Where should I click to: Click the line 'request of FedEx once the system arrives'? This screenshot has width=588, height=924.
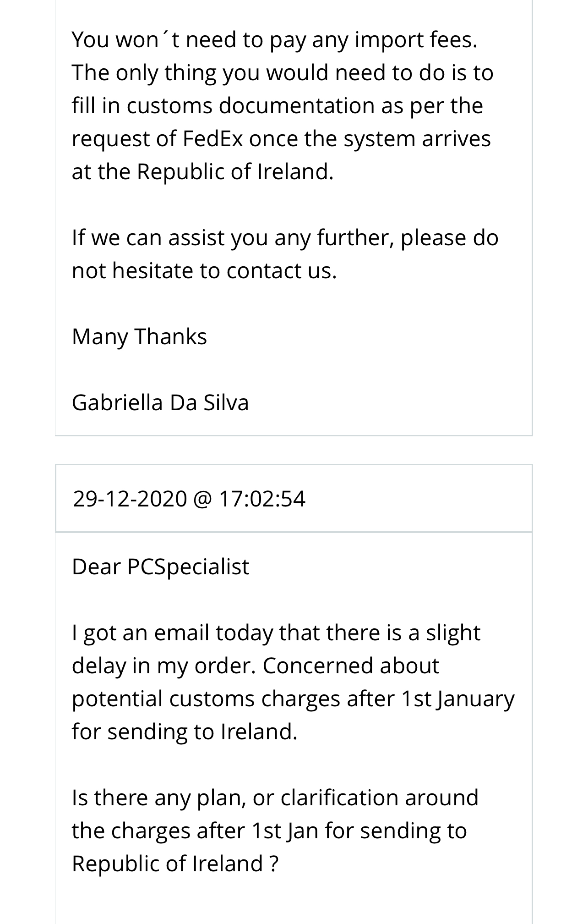tap(281, 139)
